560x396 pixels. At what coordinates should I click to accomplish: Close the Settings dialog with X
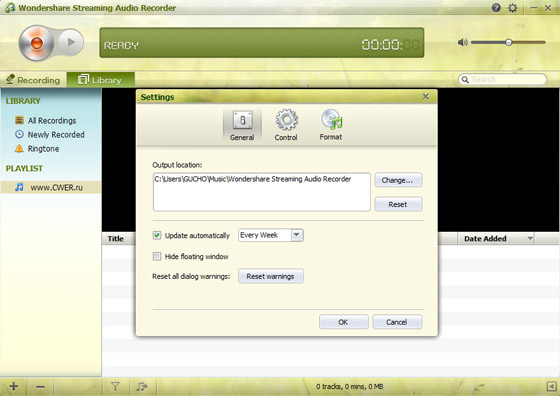click(426, 96)
